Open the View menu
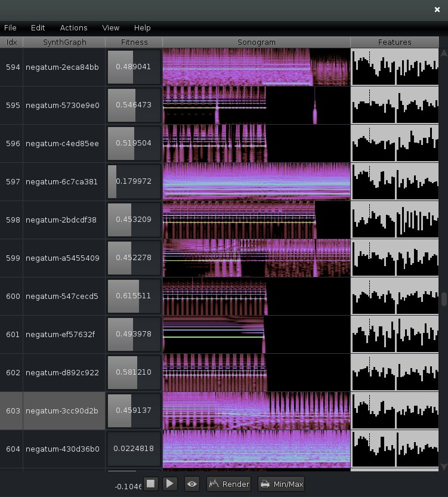 [110, 28]
